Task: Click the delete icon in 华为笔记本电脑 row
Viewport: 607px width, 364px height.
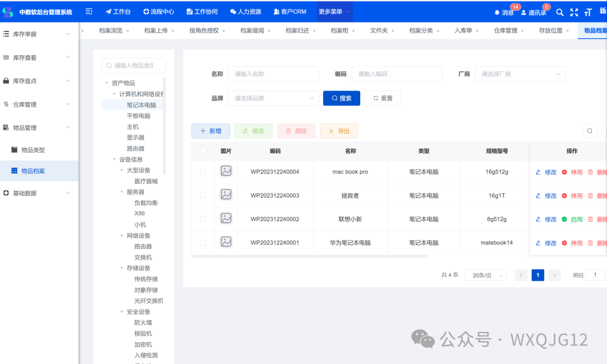Action: pos(590,243)
